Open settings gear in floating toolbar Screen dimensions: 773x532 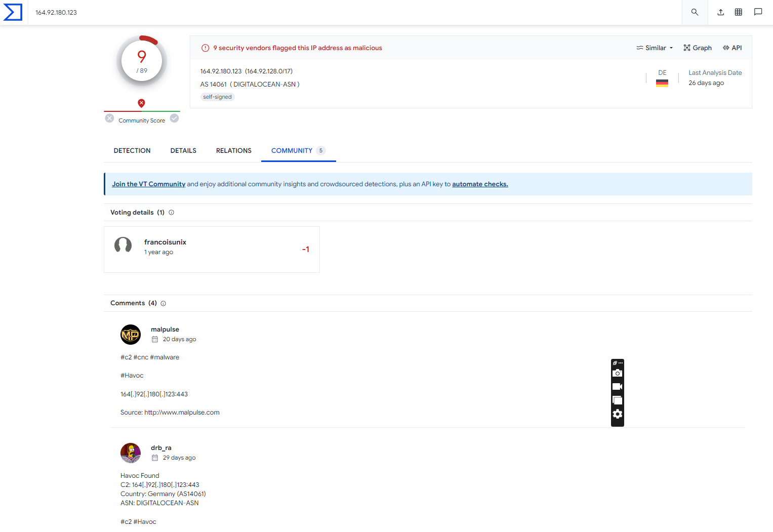click(x=617, y=414)
